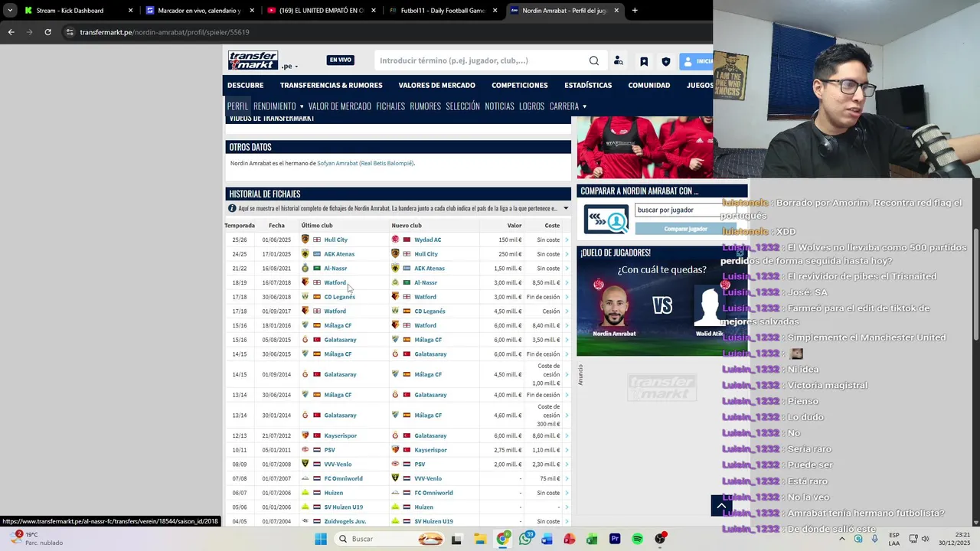This screenshot has height=551, width=980.
Task: Switch to VALOR DE MERCADO tab
Action: coord(340,106)
